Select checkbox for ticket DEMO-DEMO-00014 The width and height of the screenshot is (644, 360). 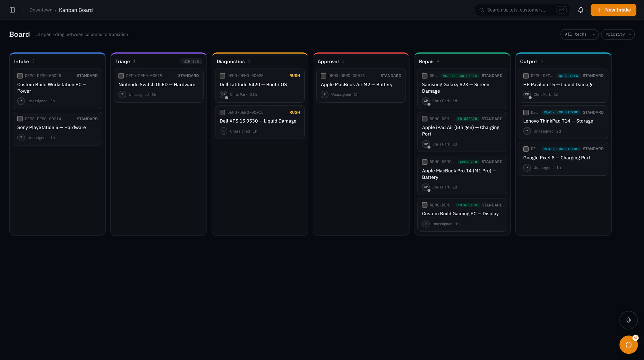(20, 119)
